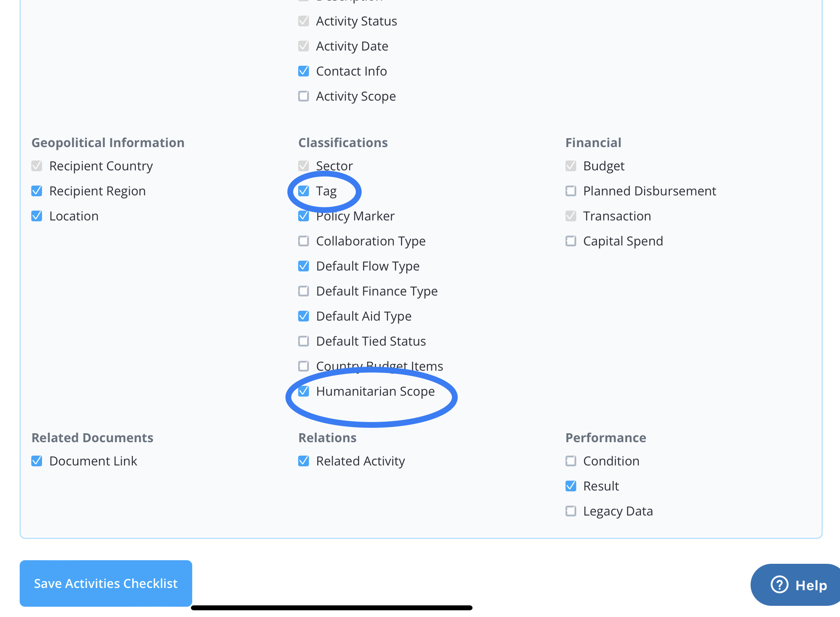Uncheck Default Flow Type option
This screenshot has height=617, width=840.
tap(304, 266)
